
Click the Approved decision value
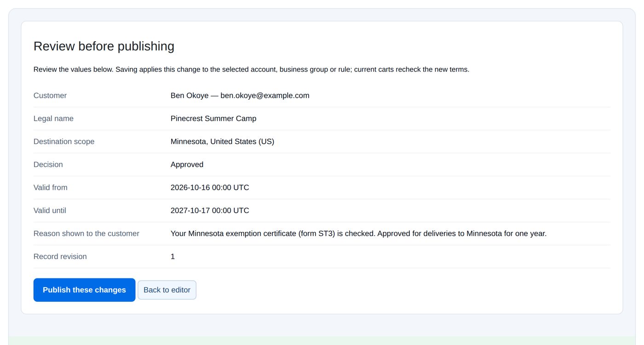(187, 164)
